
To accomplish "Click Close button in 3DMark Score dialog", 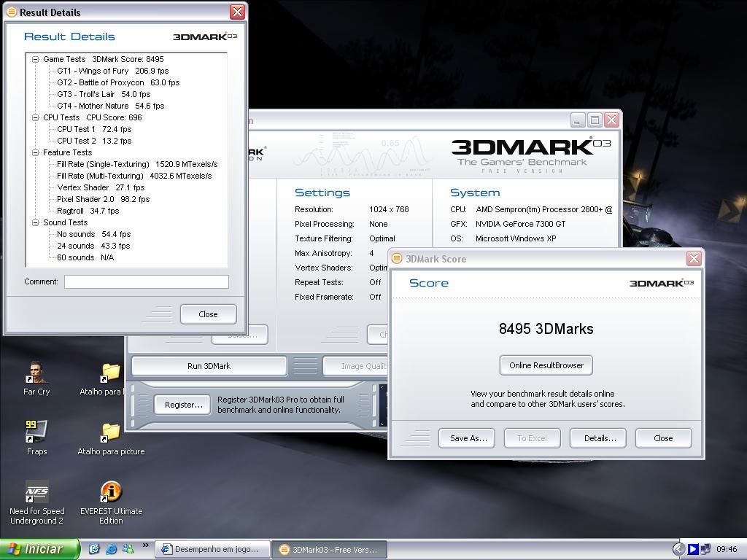I will point(663,438).
